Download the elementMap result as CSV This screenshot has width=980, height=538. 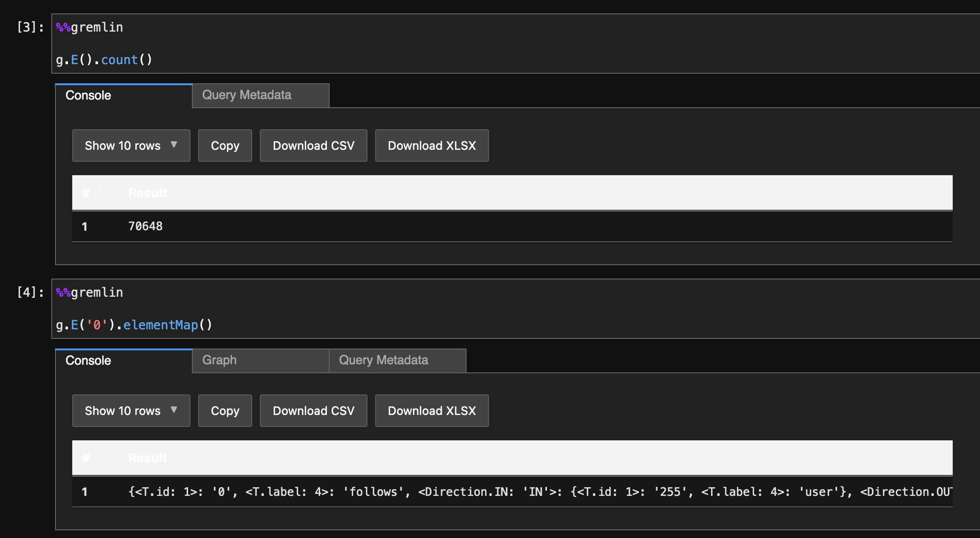[x=313, y=410]
